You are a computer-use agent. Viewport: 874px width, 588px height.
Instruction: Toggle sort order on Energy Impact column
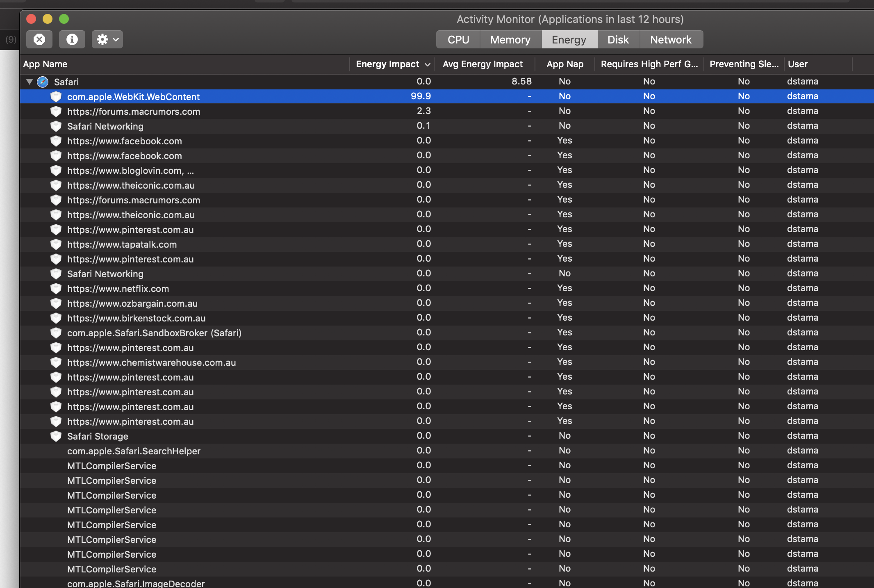click(392, 64)
